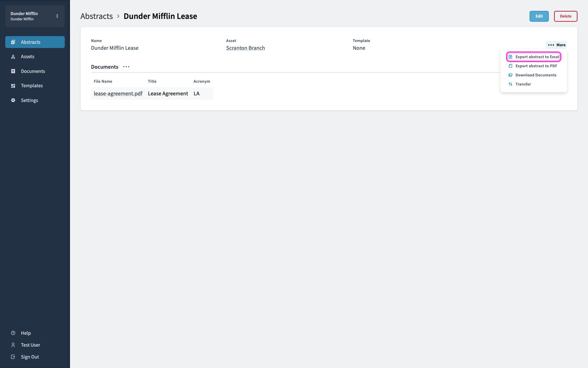Click the Test User profile icon
588x368 pixels.
pyautogui.click(x=13, y=345)
